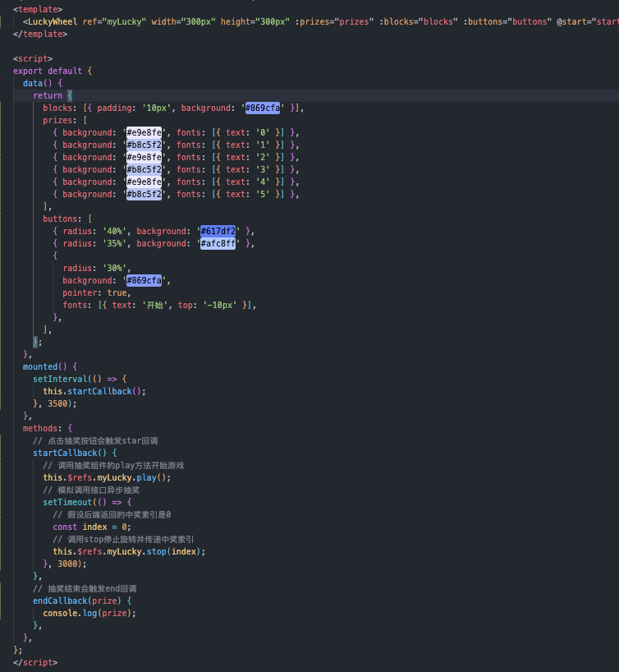Click the #b8c5f2 color in the text '3' prize row

[144, 170]
